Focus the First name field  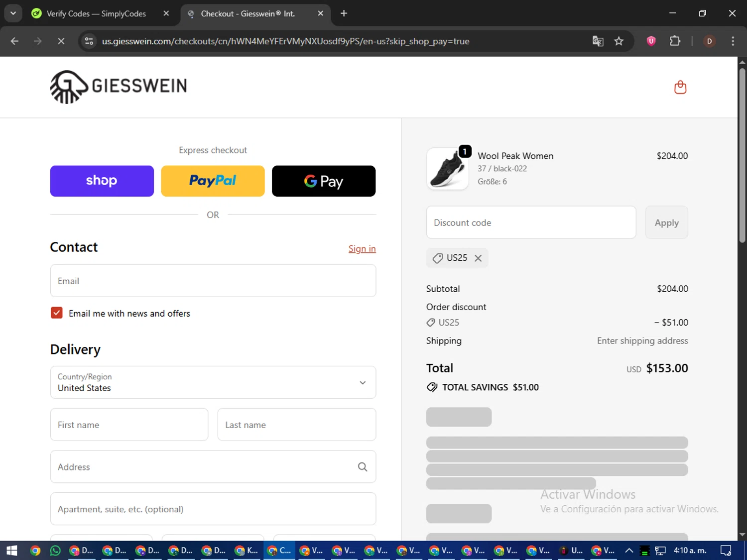point(129,425)
